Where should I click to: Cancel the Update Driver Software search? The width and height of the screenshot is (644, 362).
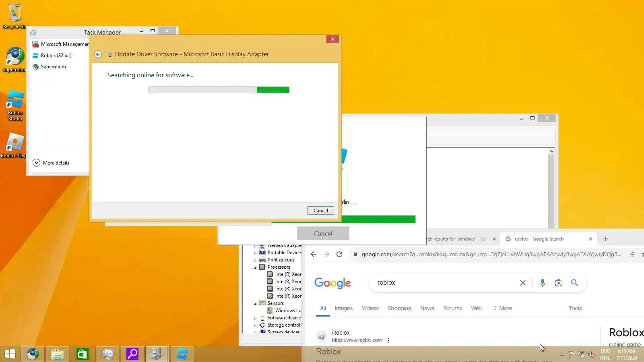(321, 211)
